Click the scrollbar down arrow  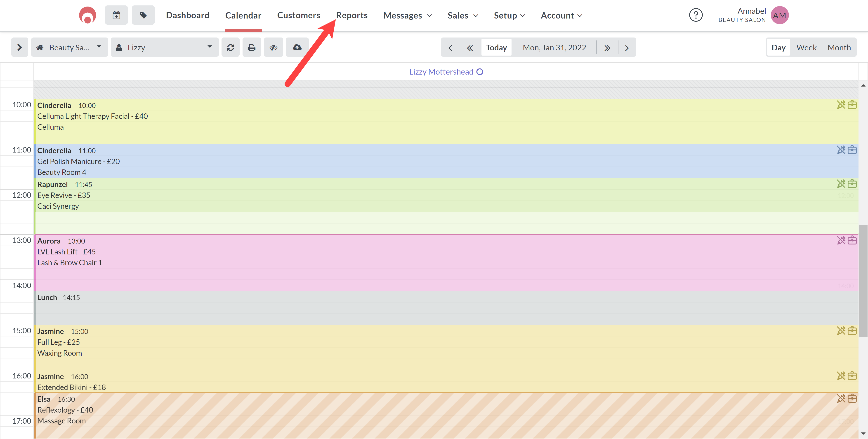tap(863, 433)
